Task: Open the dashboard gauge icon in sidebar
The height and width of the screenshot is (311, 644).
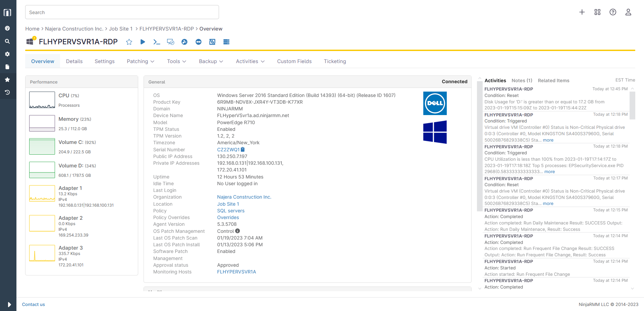Action: [7, 29]
